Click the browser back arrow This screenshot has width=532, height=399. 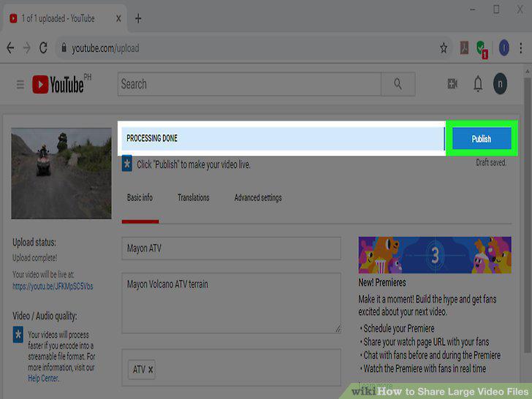(x=10, y=47)
